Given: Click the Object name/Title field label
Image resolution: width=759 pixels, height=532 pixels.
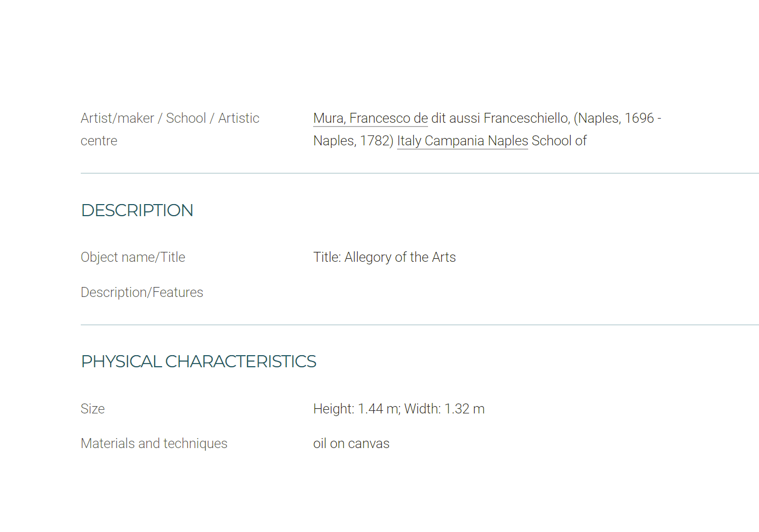Looking at the screenshot, I should [x=133, y=257].
